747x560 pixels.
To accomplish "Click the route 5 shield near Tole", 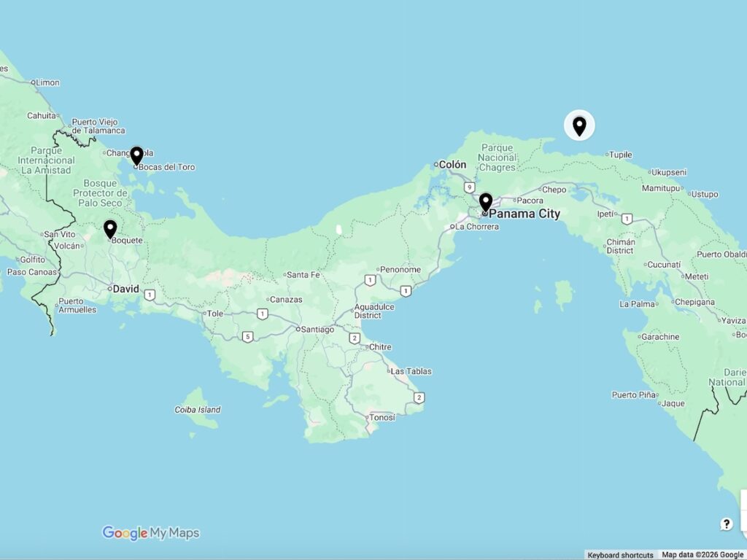I will [x=247, y=337].
